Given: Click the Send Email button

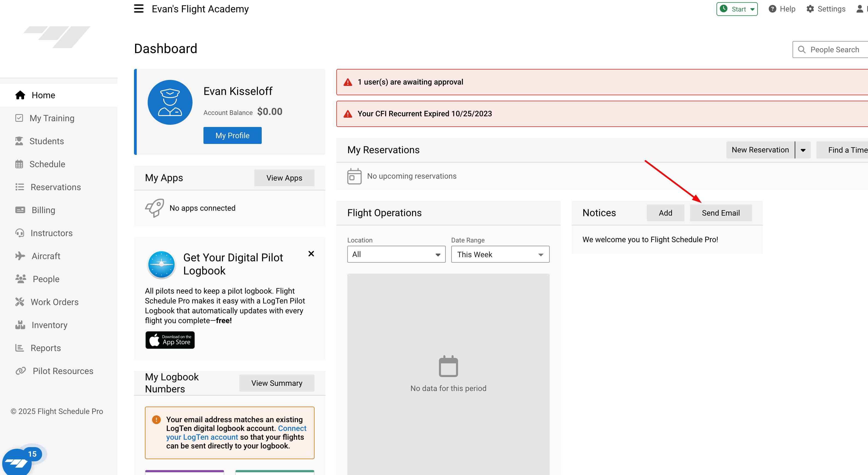Looking at the screenshot, I should click(720, 213).
